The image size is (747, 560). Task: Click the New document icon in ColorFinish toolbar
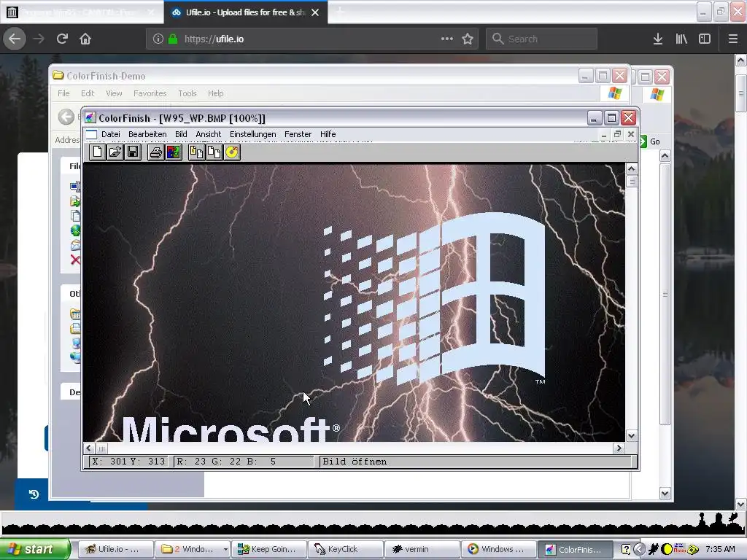[x=98, y=152]
